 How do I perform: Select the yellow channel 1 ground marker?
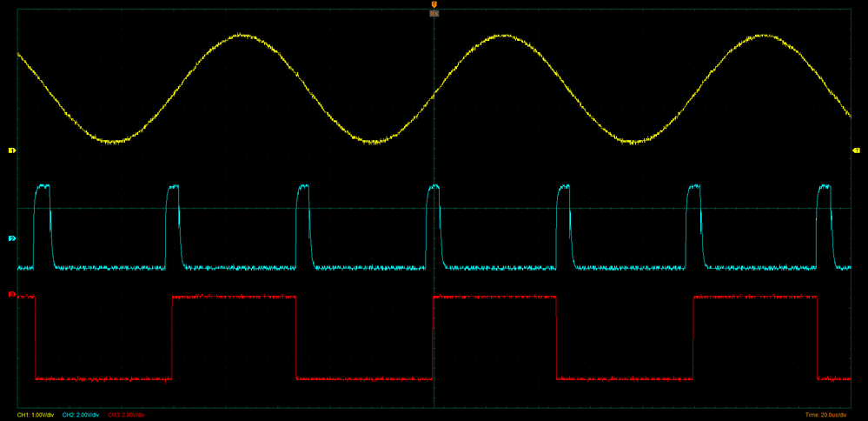tap(11, 150)
